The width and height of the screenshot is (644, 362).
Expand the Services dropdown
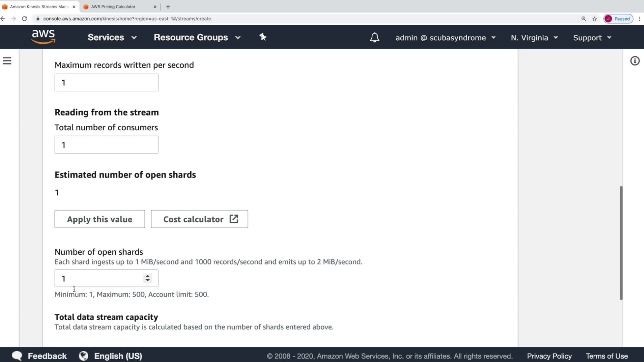click(112, 38)
